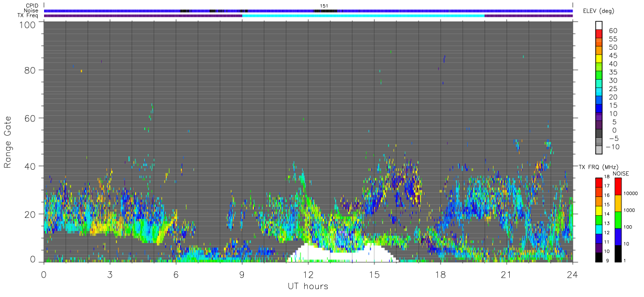Select the yellow swatch in ELEV scale
This screenshot has height=297, width=644.
point(599,59)
